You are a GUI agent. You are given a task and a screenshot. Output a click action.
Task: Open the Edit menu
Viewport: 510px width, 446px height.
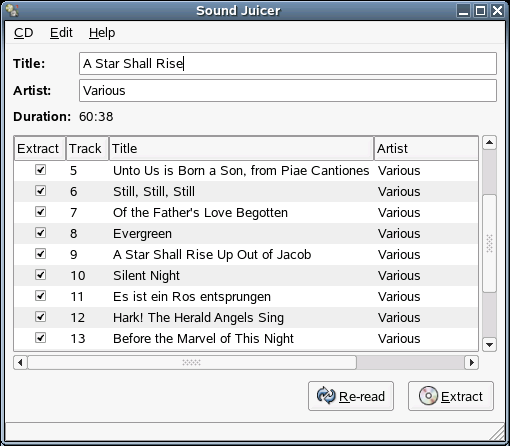(x=61, y=33)
